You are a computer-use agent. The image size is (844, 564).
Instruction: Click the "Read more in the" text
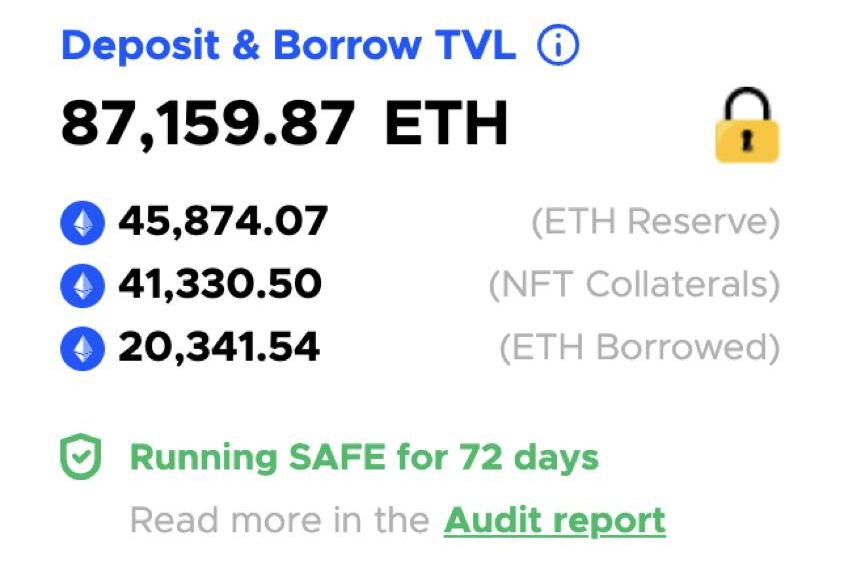coord(281,520)
